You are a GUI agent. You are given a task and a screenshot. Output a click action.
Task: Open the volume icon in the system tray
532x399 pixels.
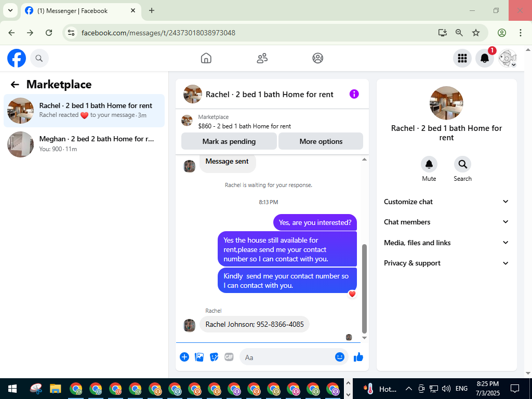coord(446,389)
